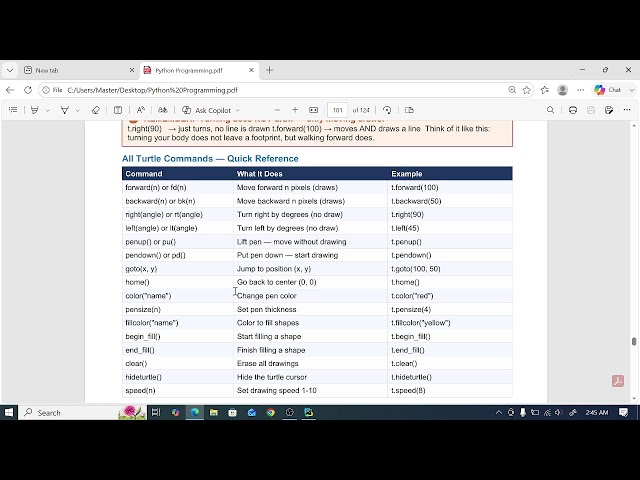
Task: Rotate the PDF page
Action: 387,110
